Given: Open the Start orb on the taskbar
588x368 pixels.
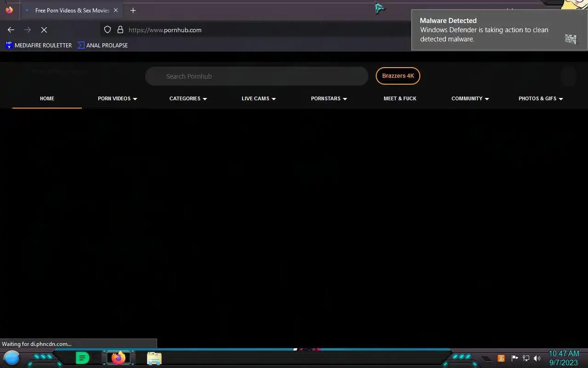Looking at the screenshot, I should pos(12,357).
